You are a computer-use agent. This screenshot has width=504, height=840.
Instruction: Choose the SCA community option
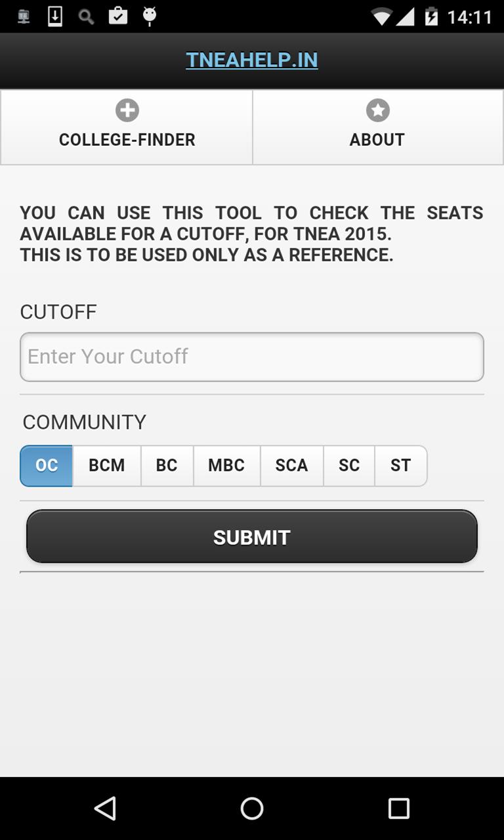click(x=291, y=466)
